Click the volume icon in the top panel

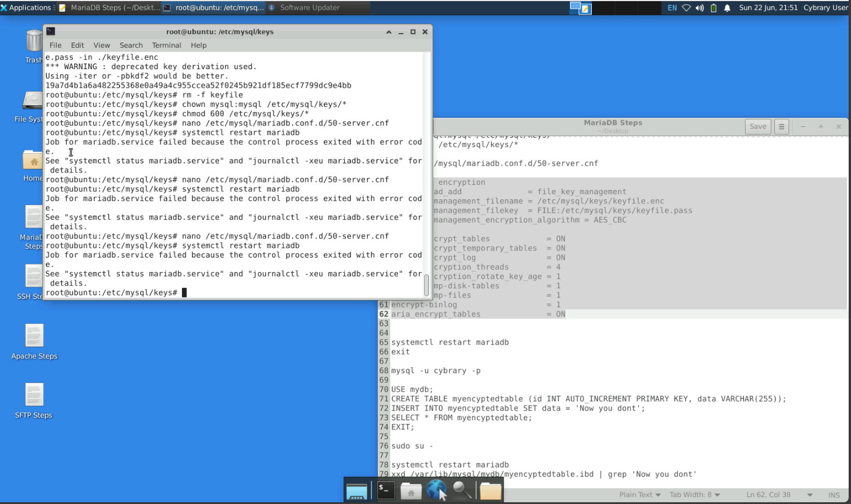[x=699, y=8]
